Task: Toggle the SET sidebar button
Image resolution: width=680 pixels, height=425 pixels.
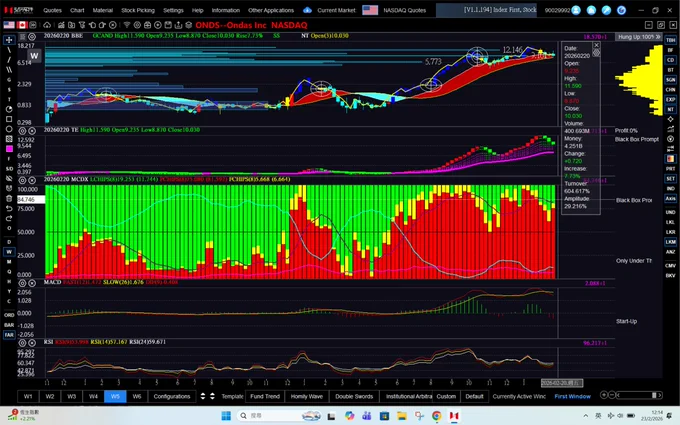Action: pyautogui.click(x=670, y=178)
